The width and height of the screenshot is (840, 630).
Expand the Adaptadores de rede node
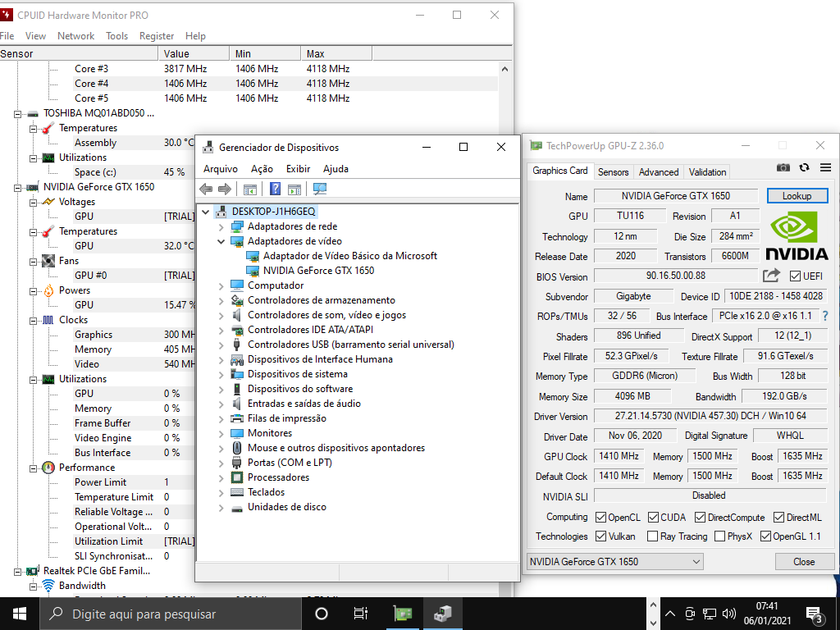[221, 226]
